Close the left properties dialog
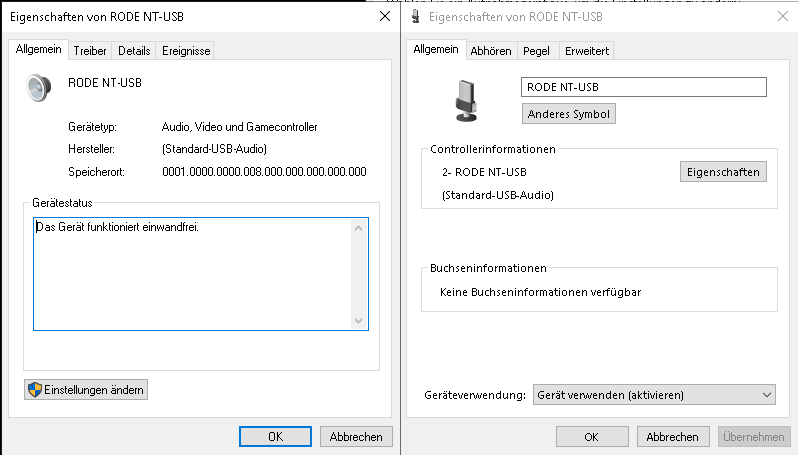Screen dimensions: 798x455 [x=385, y=16]
